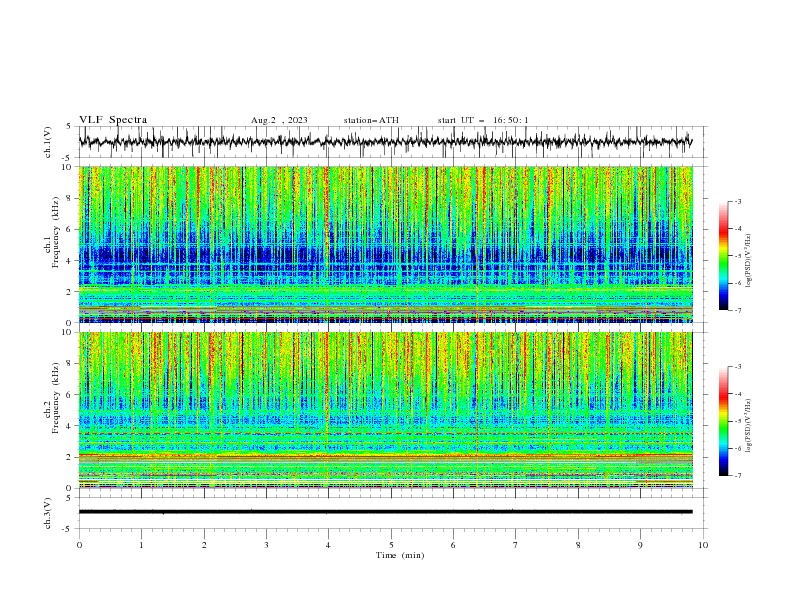This screenshot has height=612, width=792.
Task: Select the log(PSD) label beside ch.2 colorbar
Action: click(x=748, y=426)
